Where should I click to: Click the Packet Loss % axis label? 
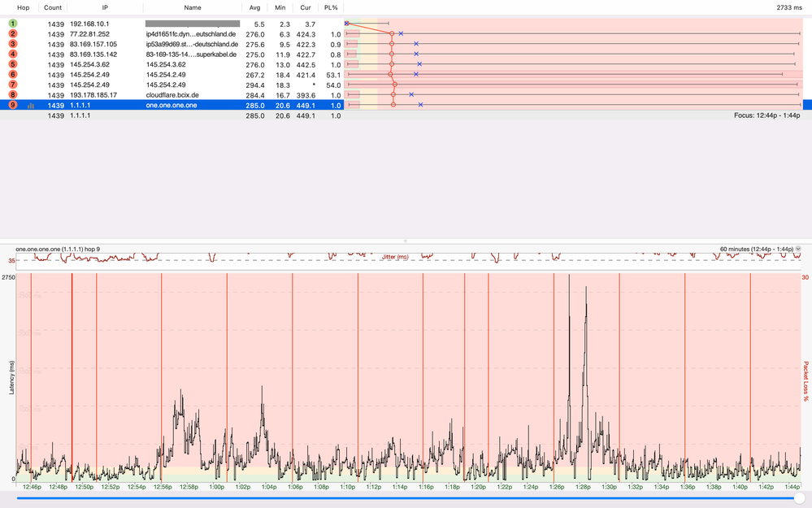pyautogui.click(x=805, y=381)
